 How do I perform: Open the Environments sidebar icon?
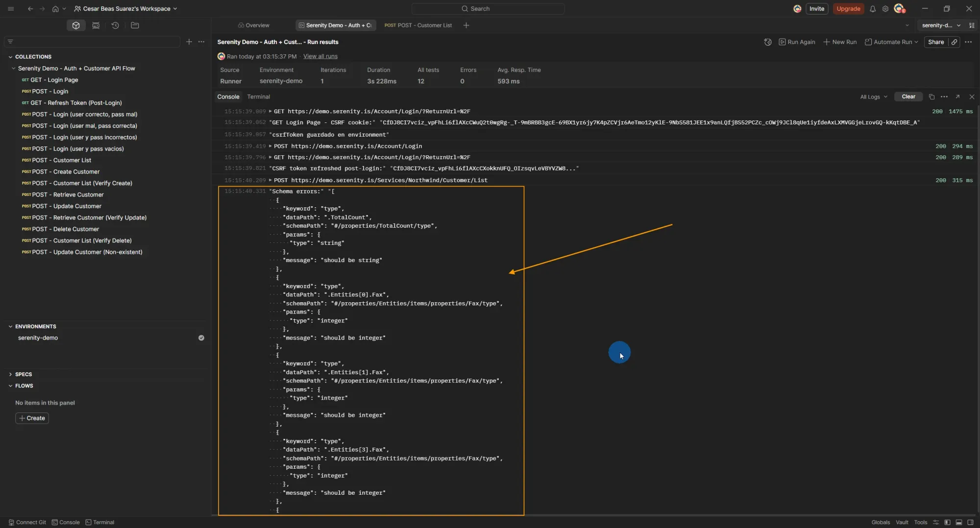click(x=96, y=25)
